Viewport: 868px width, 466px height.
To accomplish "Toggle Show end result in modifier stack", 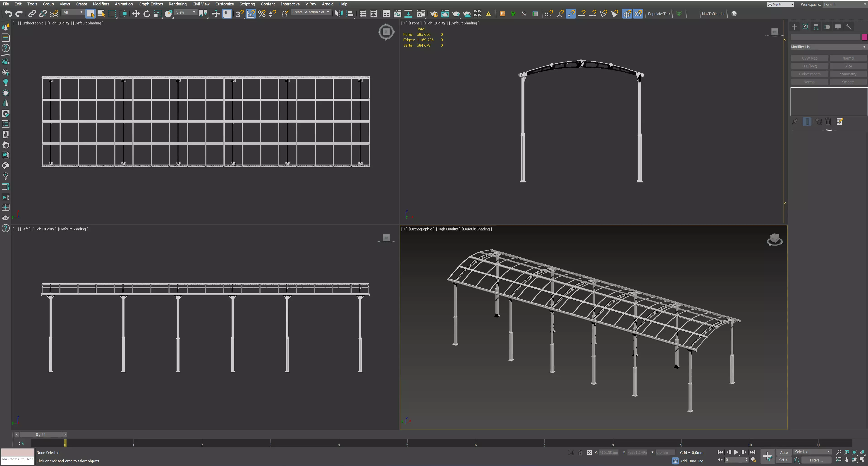I will click(x=807, y=122).
